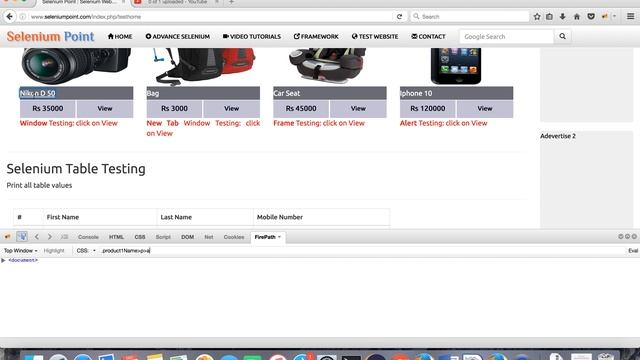Image resolution: width=640 pixels, height=360 pixels.
Task: Bookmark this page with star icon
Action: pos(537,16)
